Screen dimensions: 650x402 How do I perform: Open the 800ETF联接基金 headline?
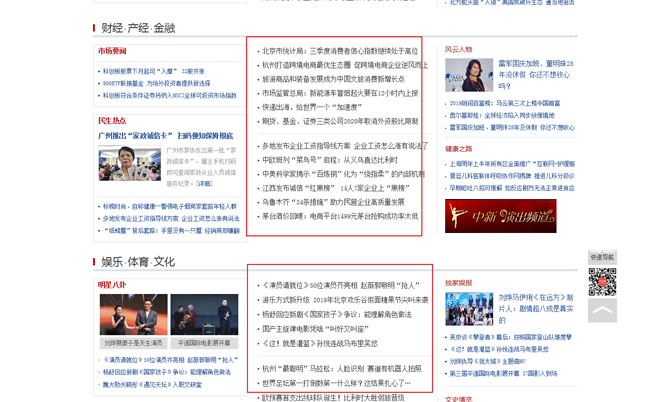point(156,83)
